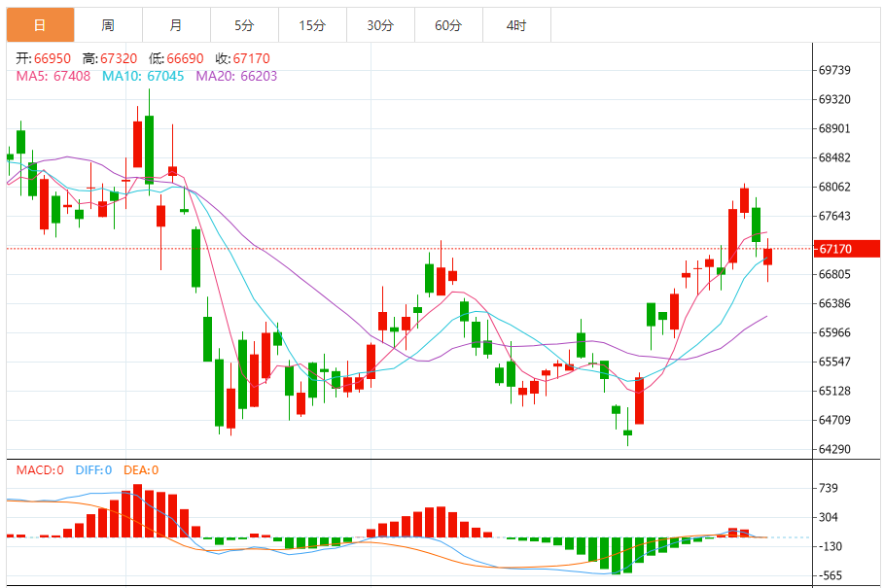This screenshot has height=588, width=884.
Task: Click the low price 低:66690
Action: pos(176,58)
